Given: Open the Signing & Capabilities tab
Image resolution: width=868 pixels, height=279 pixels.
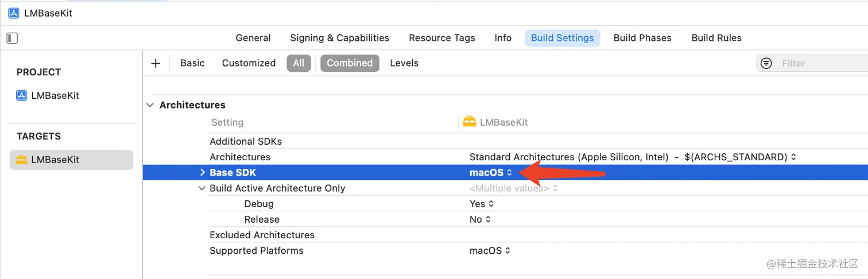Looking at the screenshot, I should 339,38.
